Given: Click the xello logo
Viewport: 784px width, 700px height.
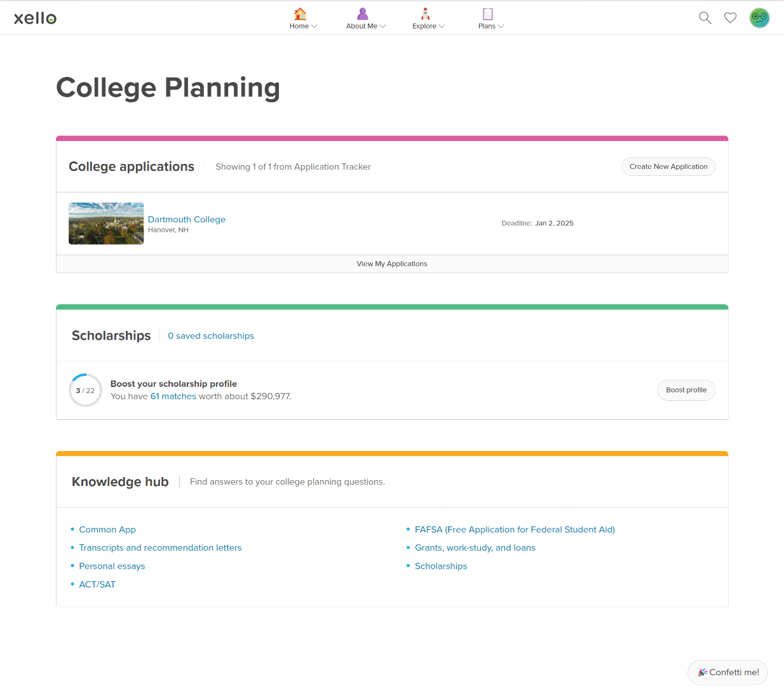Looking at the screenshot, I should (x=35, y=18).
